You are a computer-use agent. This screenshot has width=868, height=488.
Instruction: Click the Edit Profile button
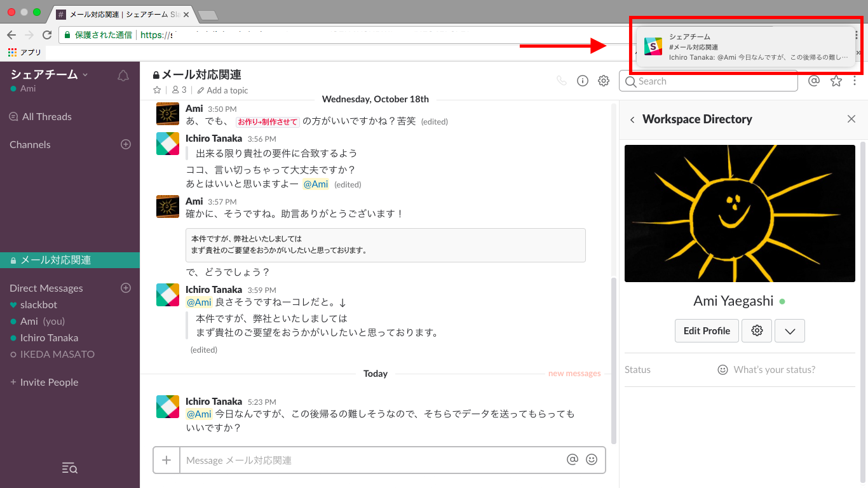point(707,330)
